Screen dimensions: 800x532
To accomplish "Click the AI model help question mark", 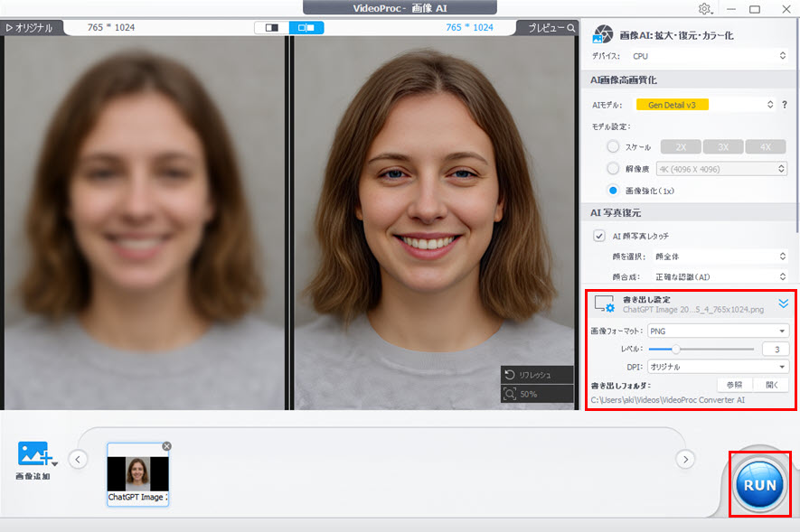I will (x=783, y=104).
